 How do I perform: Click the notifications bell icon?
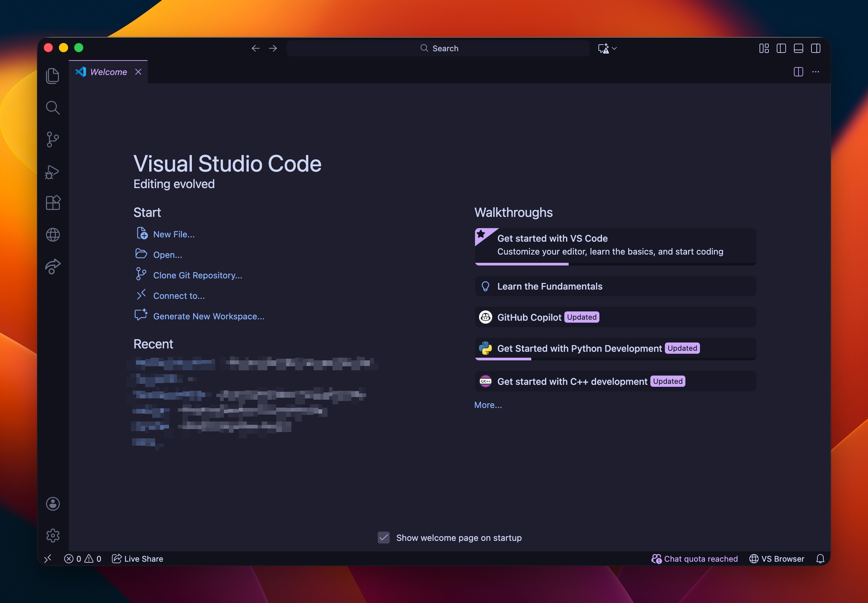pyautogui.click(x=820, y=559)
